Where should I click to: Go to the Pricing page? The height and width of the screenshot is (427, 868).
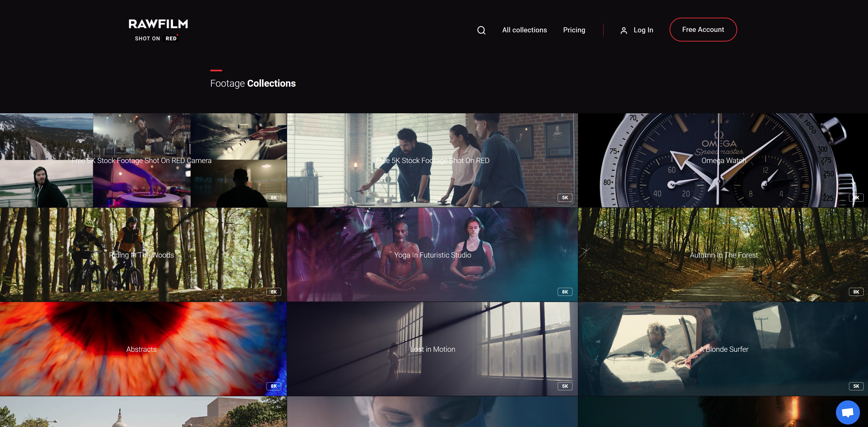click(574, 30)
